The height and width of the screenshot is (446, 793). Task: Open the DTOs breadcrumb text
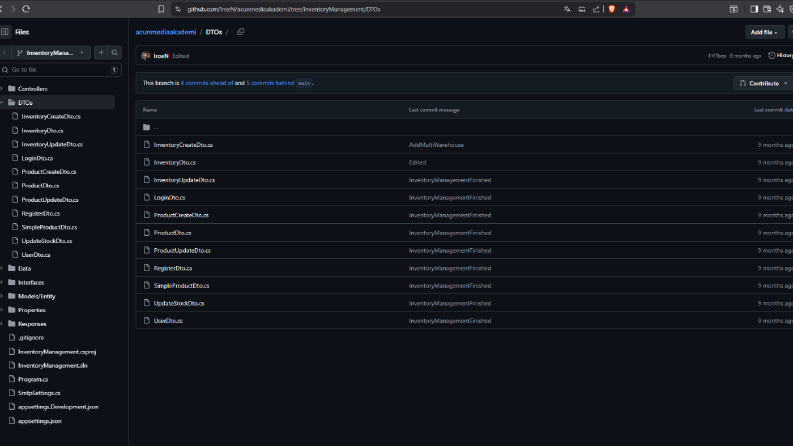pos(214,32)
